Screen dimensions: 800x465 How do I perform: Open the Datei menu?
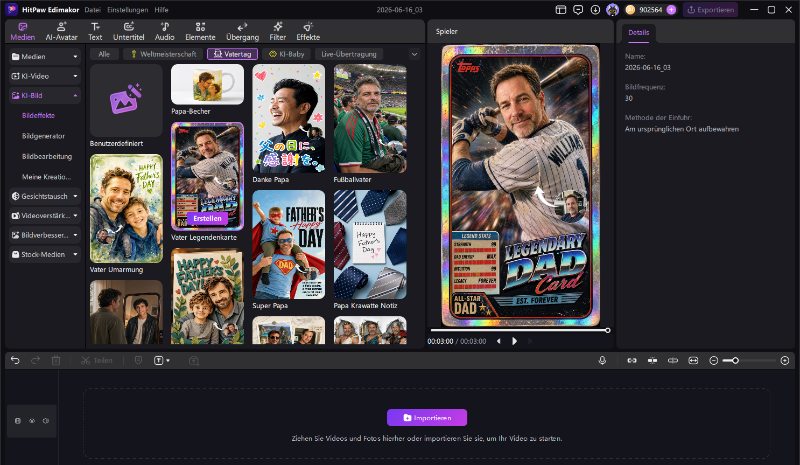(92, 10)
